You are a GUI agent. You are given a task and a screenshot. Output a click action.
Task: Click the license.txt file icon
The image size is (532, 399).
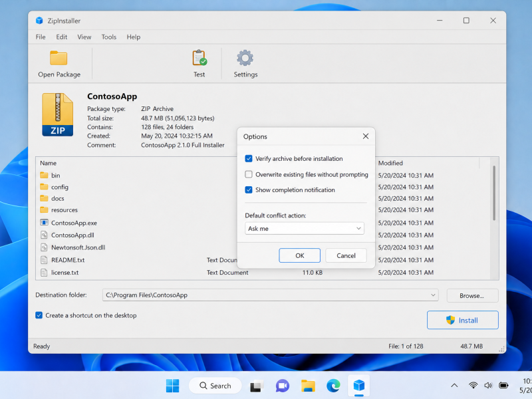(44, 272)
